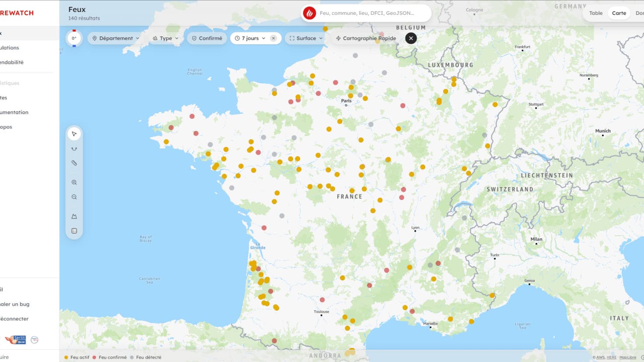Click the FRANCE country label
Viewport: 644px width, 362px height.
[350, 197]
